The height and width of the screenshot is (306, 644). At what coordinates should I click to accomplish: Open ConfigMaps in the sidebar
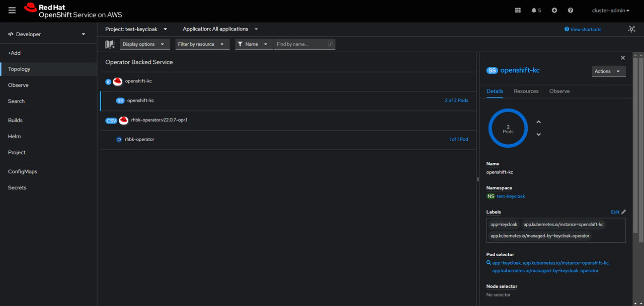(x=48, y=171)
